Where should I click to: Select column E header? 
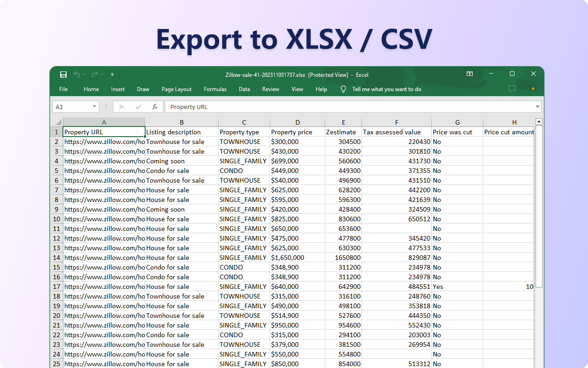click(x=344, y=122)
